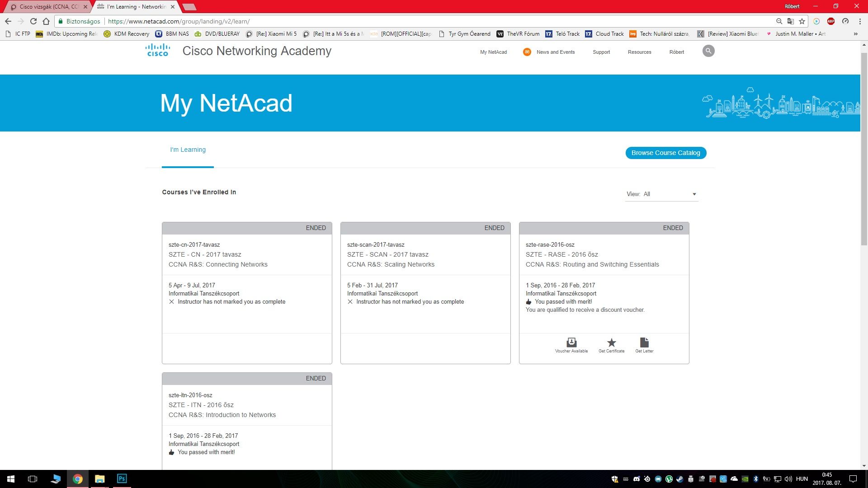Click 'CCNA R&S: Scaling Networks' text
This screenshot has width=868, height=488.
(391, 264)
